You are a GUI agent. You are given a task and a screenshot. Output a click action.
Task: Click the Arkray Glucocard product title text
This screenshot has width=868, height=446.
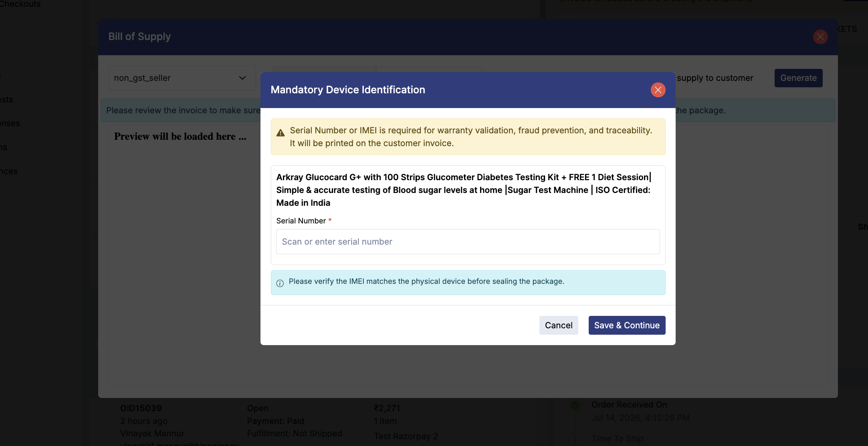tap(464, 190)
